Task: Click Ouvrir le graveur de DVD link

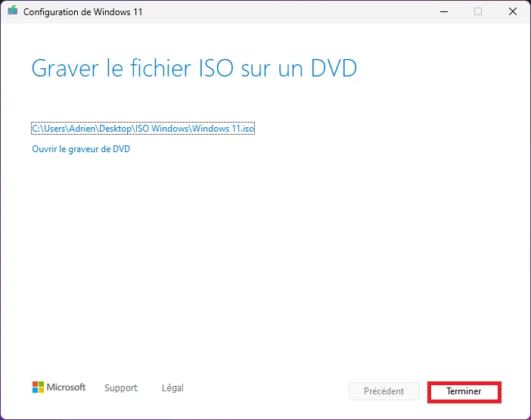Action: coord(81,149)
